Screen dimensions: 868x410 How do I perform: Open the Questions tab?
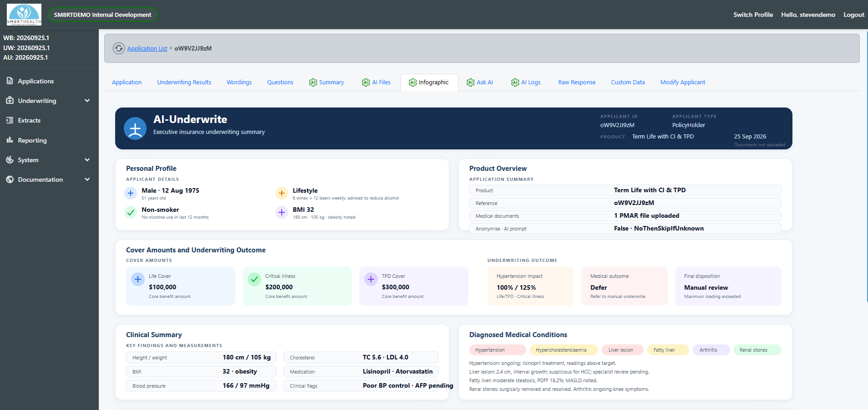click(280, 82)
